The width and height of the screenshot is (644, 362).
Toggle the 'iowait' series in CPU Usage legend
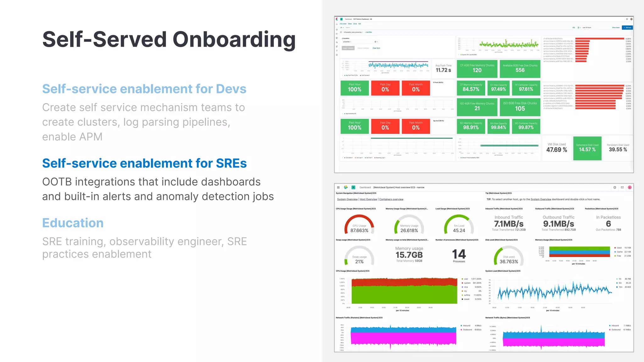click(466, 299)
